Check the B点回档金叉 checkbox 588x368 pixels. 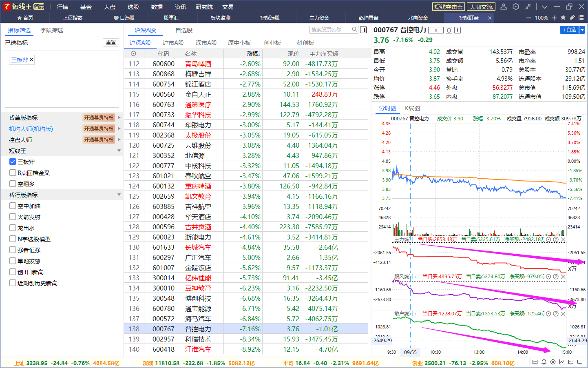pos(13,173)
